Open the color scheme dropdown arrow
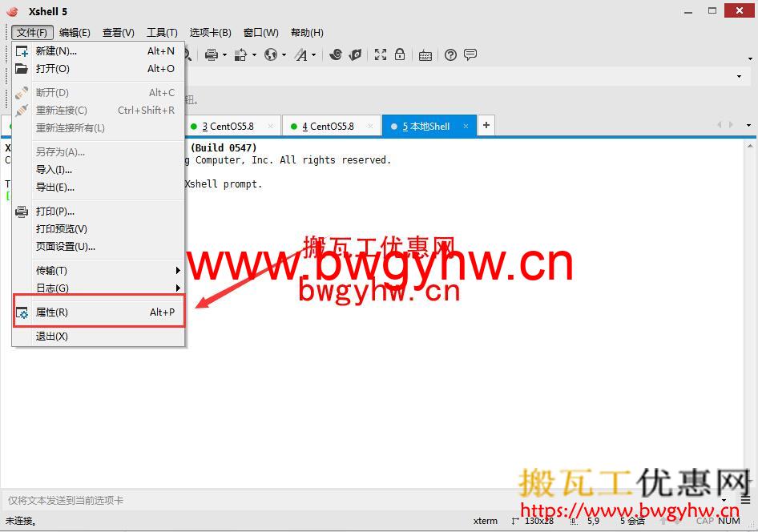 (254, 55)
